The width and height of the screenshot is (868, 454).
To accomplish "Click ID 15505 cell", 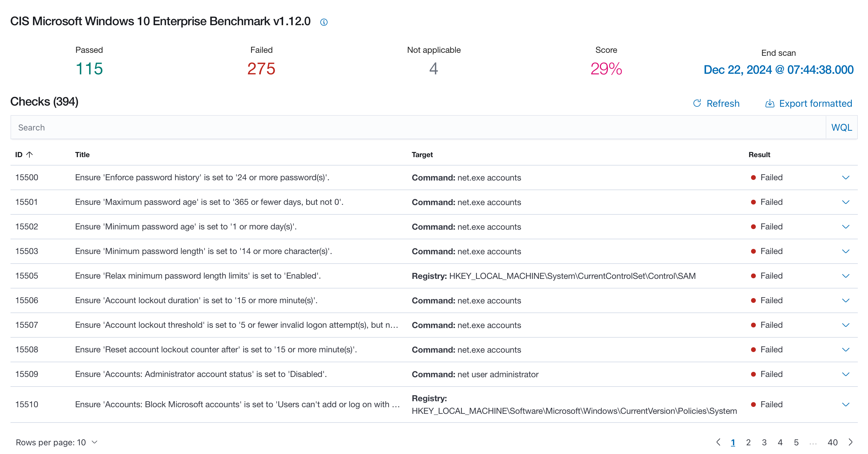I will coord(27,276).
